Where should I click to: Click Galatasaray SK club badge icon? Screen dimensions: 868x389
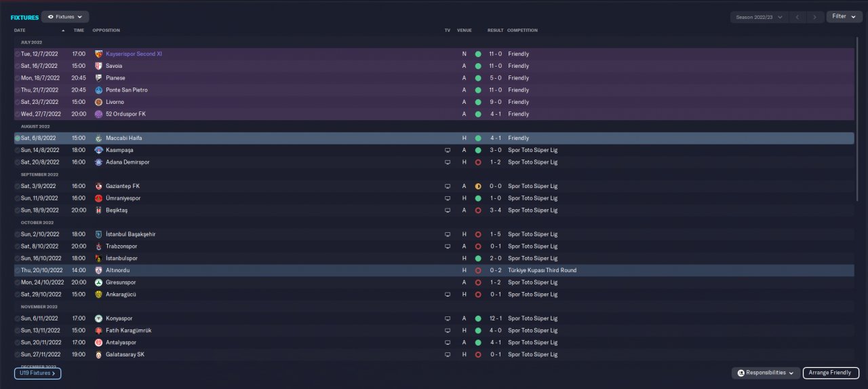(98, 354)
